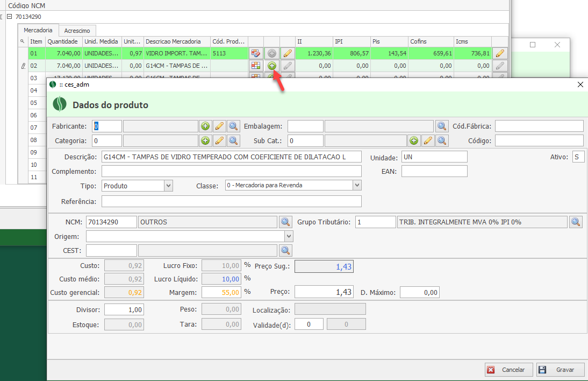Edit Sub Cat. with the pencil icon
588x381 pixels.
click(428, 141)
